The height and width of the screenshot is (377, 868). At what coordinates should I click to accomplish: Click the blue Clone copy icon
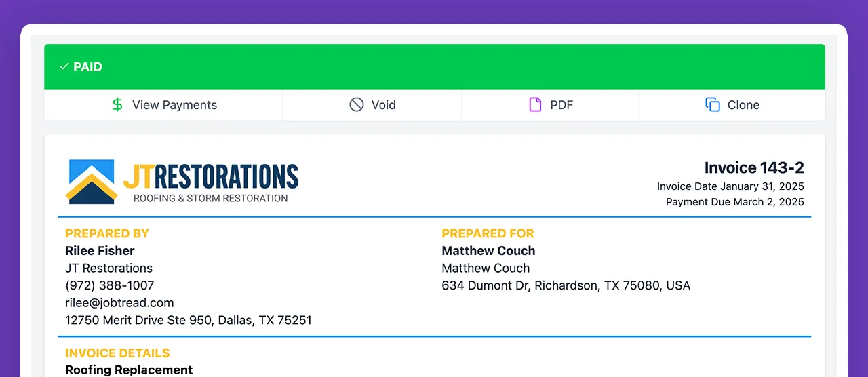coord(713,105)
